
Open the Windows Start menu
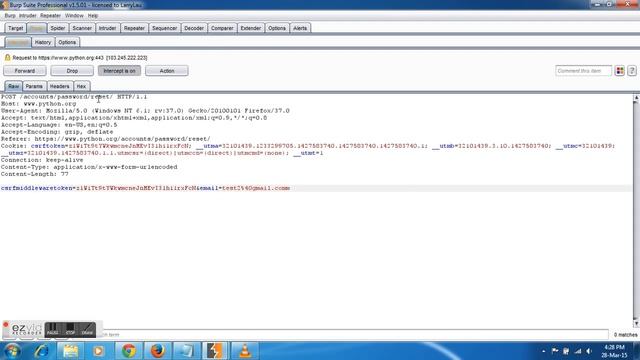[x=13, y=351]
